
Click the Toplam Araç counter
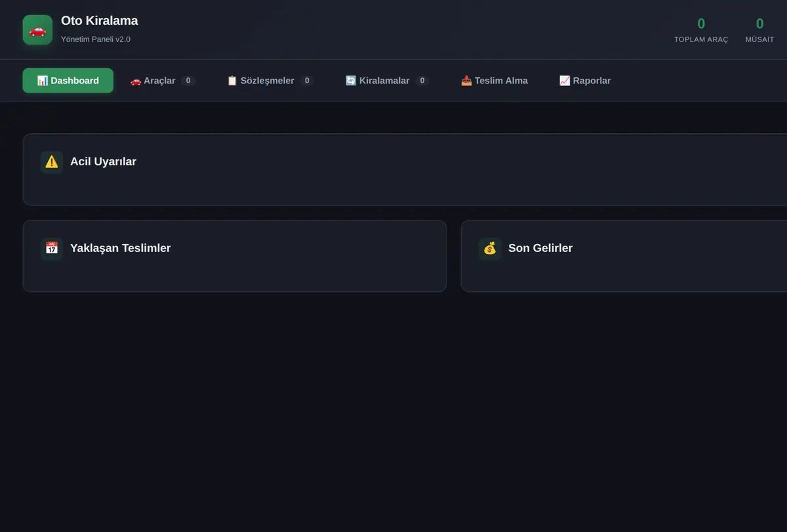[701, 30]
